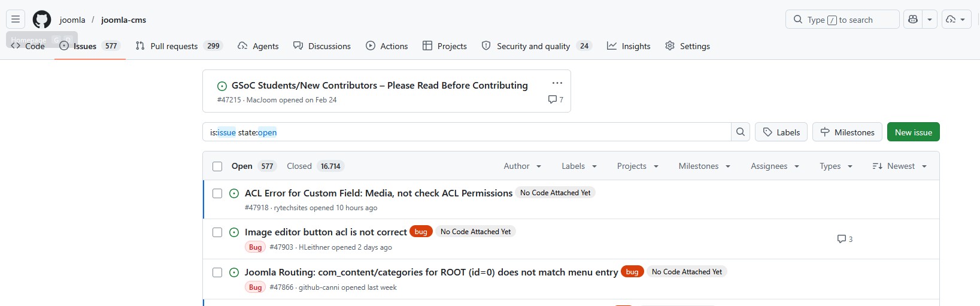Click open-status icon of Image editor issue
This screenshot has width=980, height=306.
[x=234, y=232]
